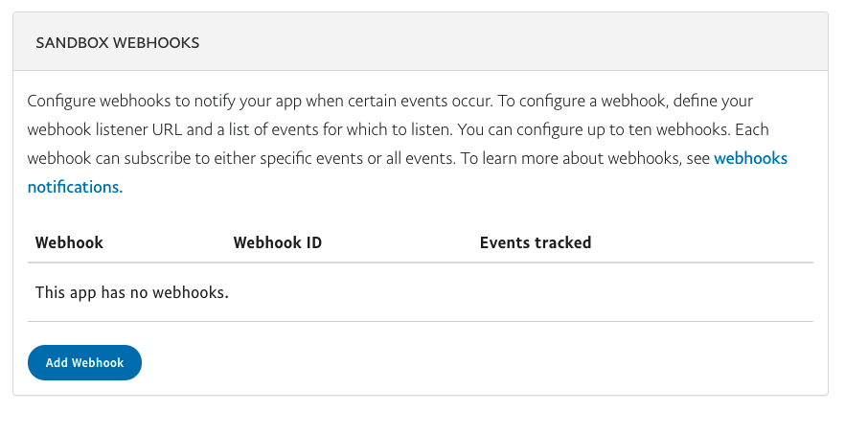Screen dimensions: 868x435
Task: Click the text 'webhook listener URL'
Action: pyautogui.click(x=104, y=129)
